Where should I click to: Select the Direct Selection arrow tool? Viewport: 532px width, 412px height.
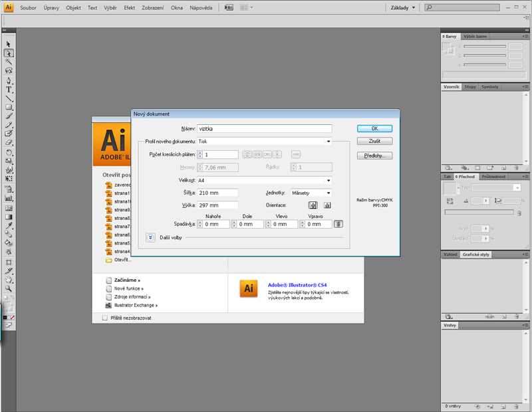(x=9, y=53)
